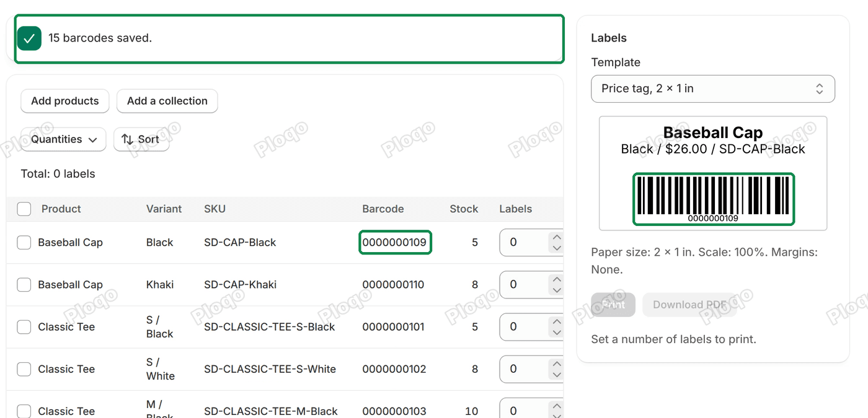Increase labels for SD-CAP-Khaki row
The height and width of the screenshot is (418, 868).
pos(556,279)
